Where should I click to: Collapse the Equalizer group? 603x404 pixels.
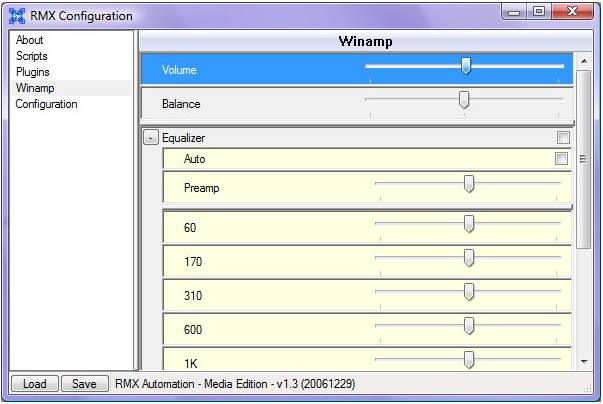click(x=151, y=138)
